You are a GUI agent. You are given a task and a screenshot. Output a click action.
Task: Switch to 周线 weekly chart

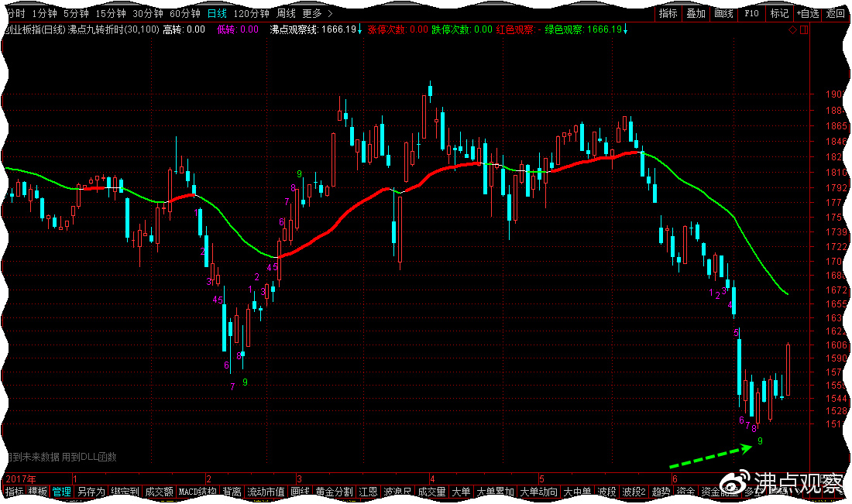(286, 14)
